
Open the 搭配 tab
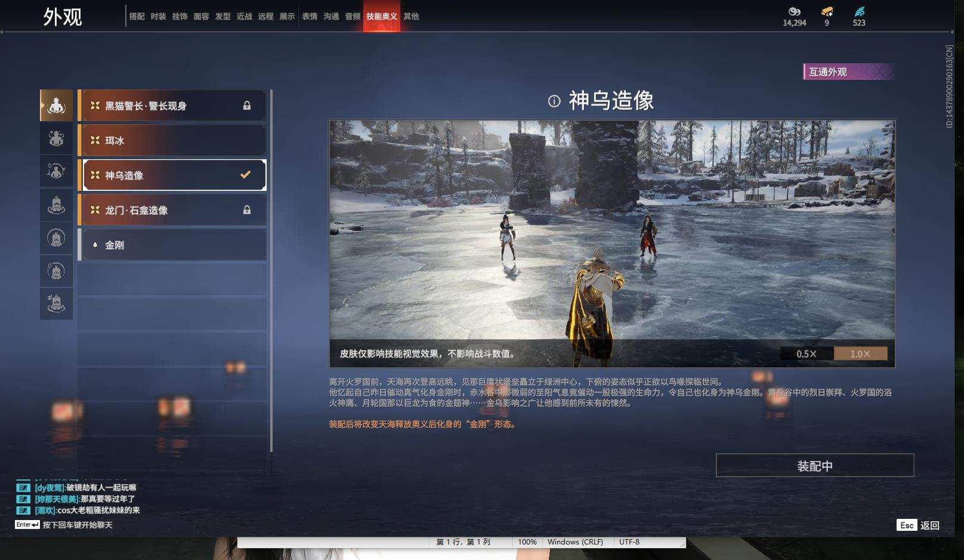tap(137, 16)
